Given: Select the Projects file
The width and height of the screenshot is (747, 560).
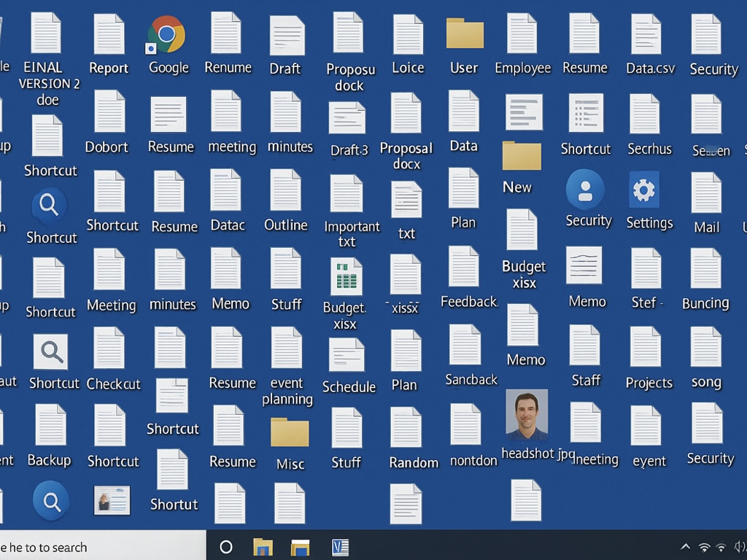Looking at the screenshot, I should 646,347.
